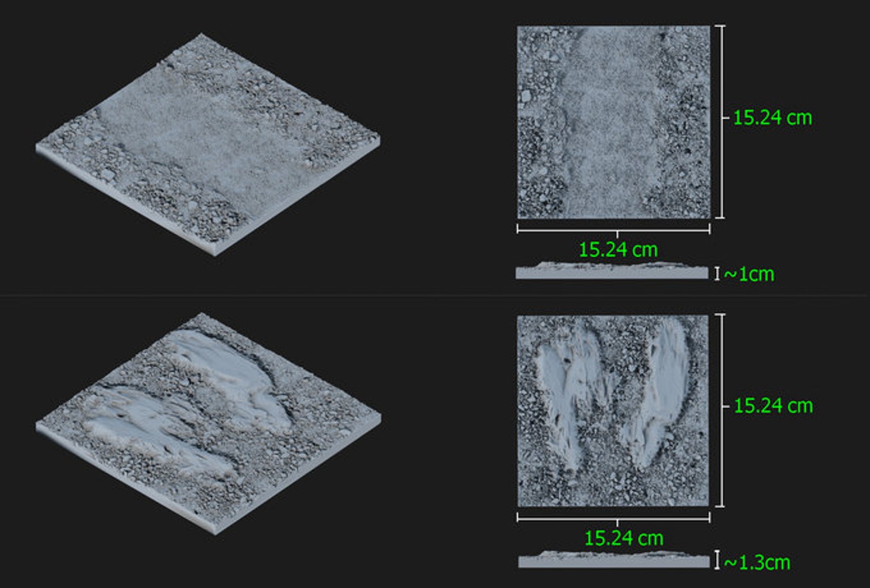This screenshot has height=588, width=870.
Task: Click the bottom isometric footprint tile render
Action: [x=208, y=423]
